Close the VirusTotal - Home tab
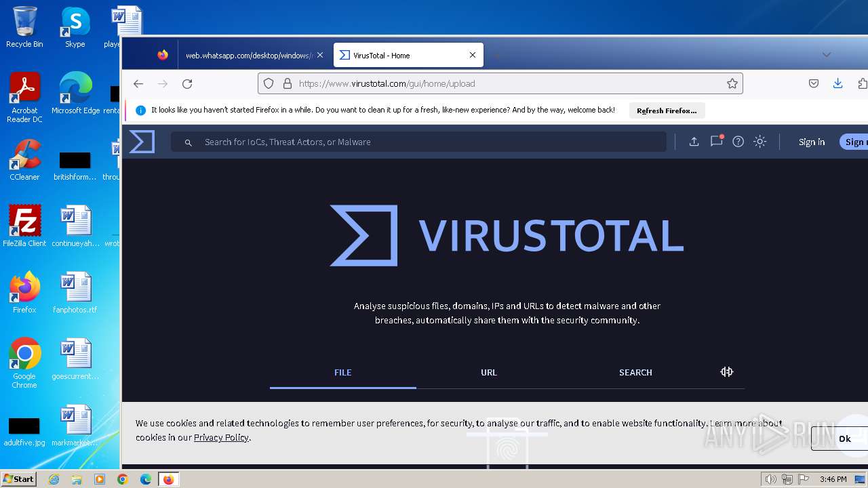 473,56
